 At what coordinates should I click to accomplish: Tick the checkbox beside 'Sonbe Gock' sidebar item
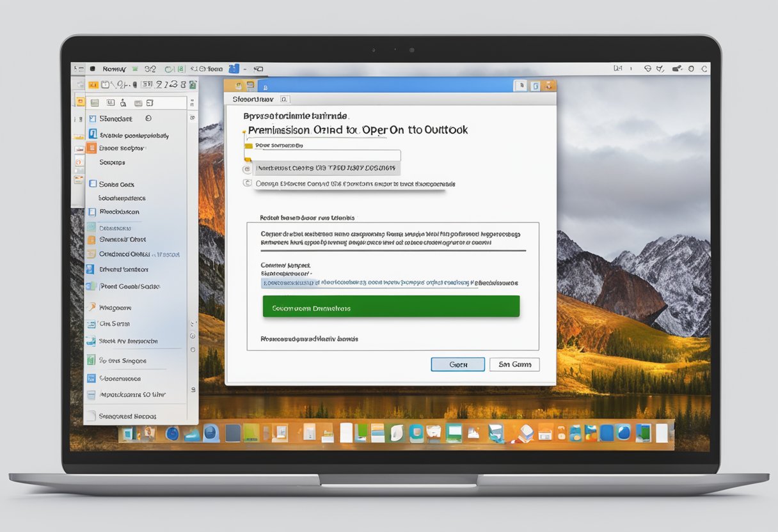93,184
